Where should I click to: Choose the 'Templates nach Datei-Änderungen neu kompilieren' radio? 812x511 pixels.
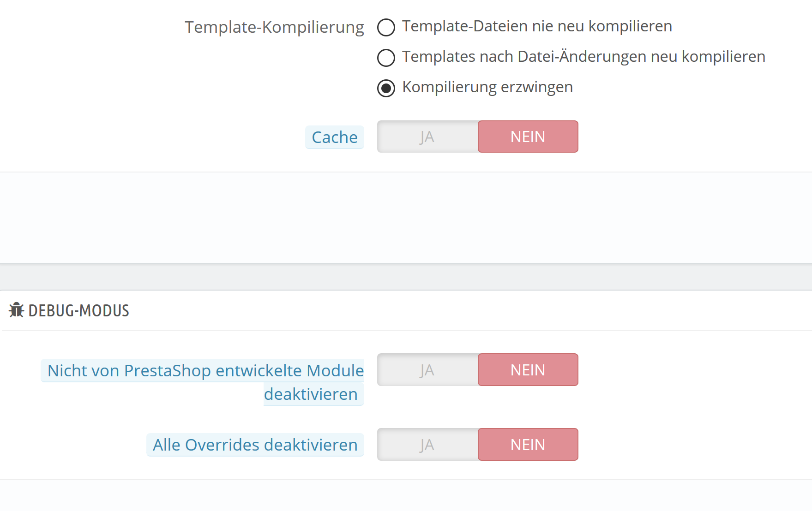(386, 58)
